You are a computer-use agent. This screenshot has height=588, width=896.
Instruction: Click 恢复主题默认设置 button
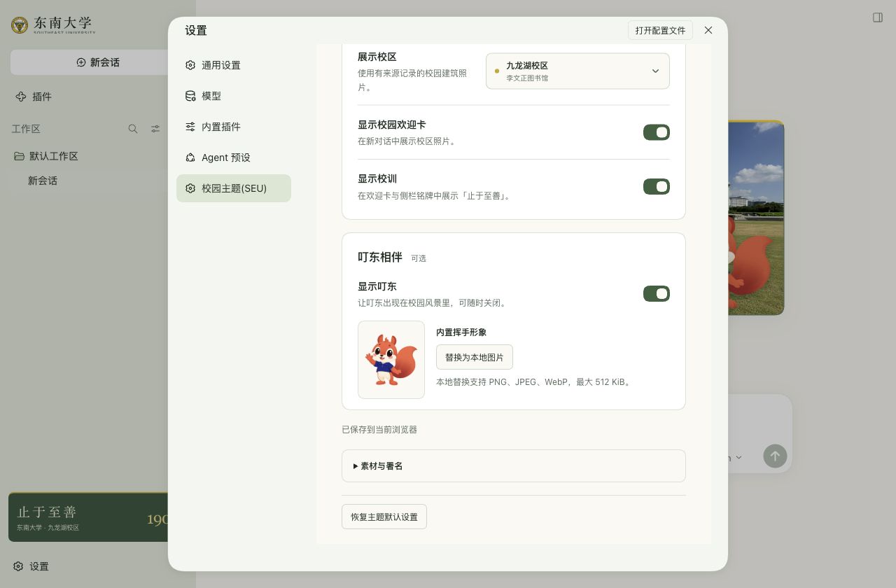[x=384, y=517]
